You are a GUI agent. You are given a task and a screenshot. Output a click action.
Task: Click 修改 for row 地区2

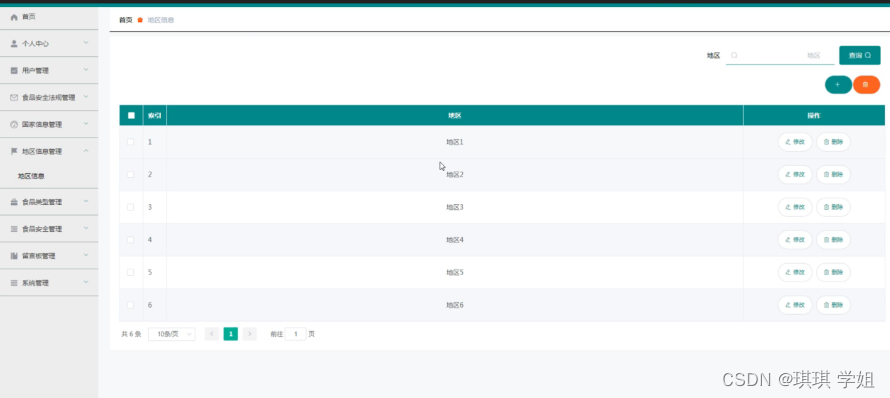click(795, 174)
